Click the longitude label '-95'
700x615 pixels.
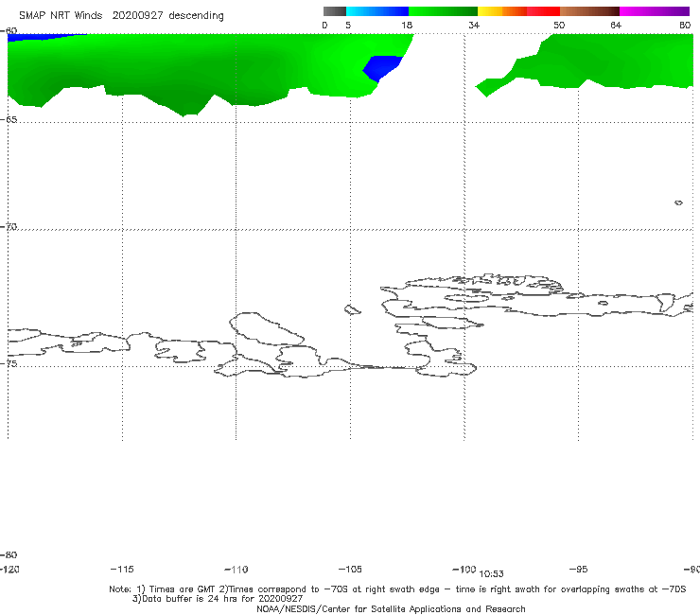click(579, 570)
